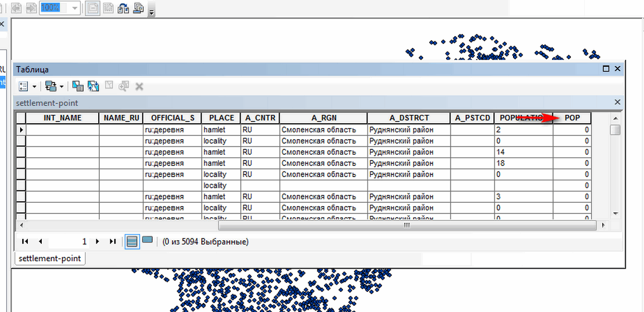Click the A_CNTR column header
The image size is (644, 312).
click(x=260, y=118)
